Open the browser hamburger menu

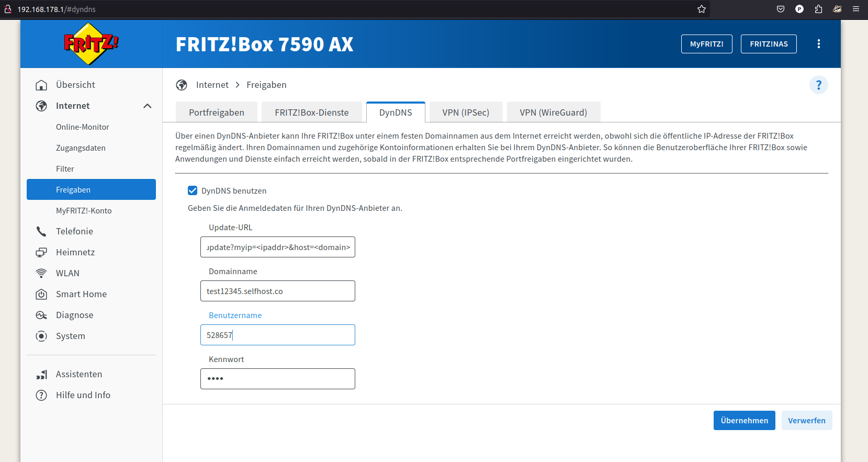(856, 9)
